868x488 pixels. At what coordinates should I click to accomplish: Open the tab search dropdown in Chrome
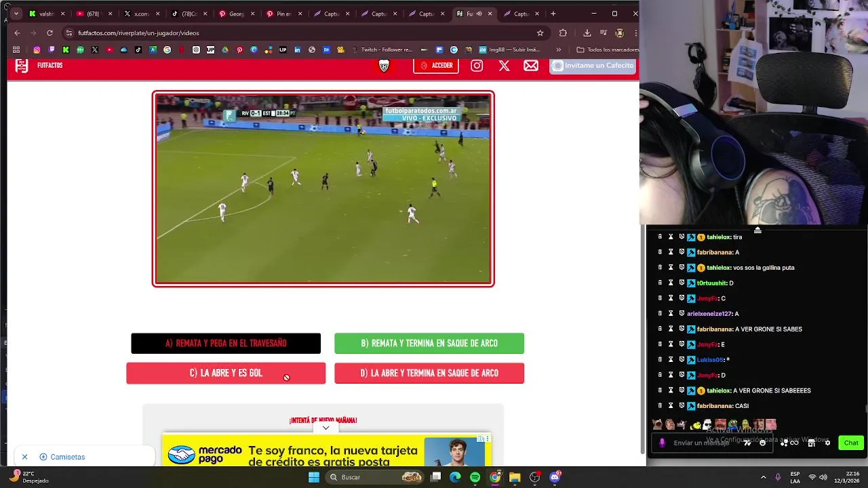[x=16, y=14]
